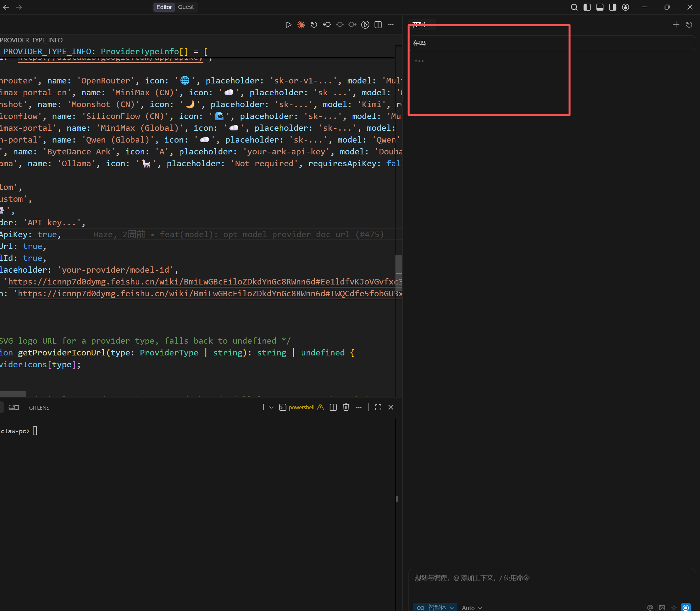Open the Auto model dropdown
This screenshot has width=700, height=611.
tap(472, 608)
